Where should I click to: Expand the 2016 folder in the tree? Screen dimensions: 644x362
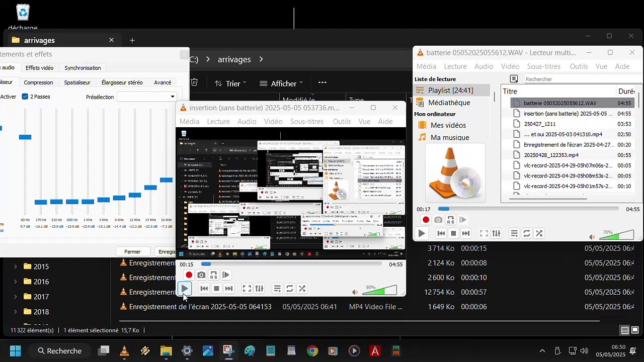(x=15, y=282)
